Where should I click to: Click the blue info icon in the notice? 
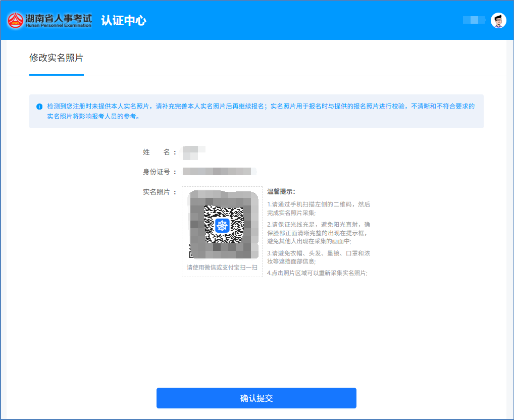click(x=39, y=107)
